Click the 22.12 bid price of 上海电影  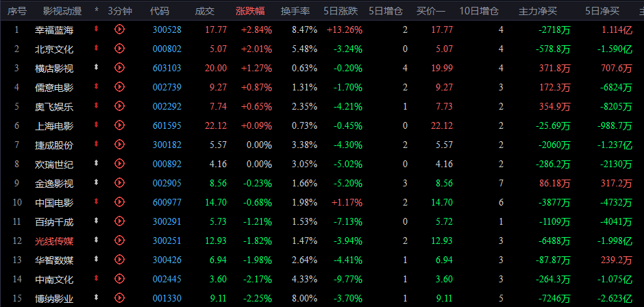[x=442, y=125]
